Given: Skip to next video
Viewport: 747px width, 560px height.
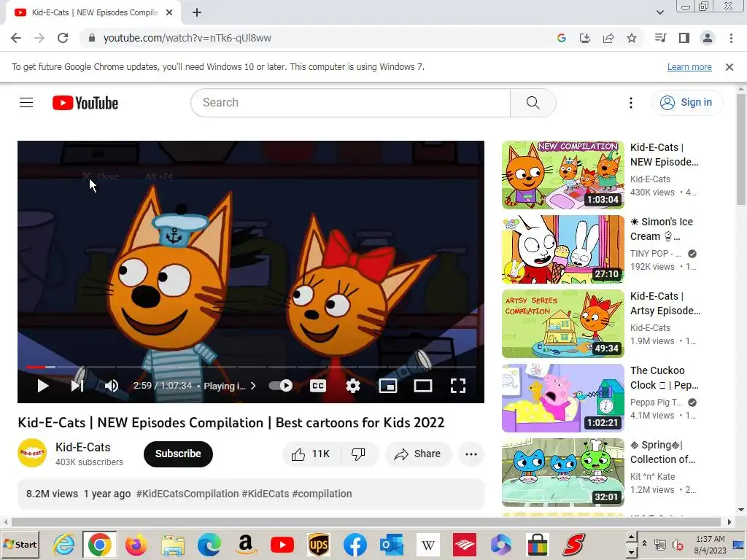Looking at the screenshot, I should click(x=77, y=386).
